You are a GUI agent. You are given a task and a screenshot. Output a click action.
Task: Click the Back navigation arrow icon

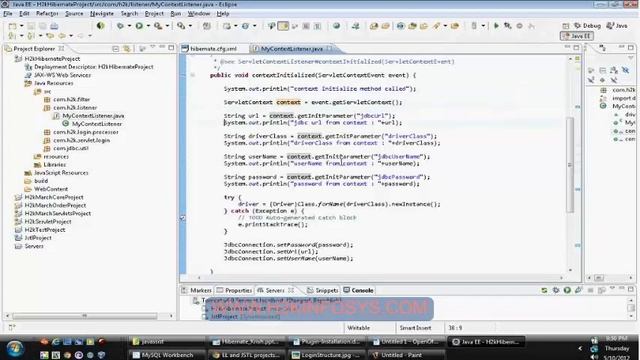(62, 36)
